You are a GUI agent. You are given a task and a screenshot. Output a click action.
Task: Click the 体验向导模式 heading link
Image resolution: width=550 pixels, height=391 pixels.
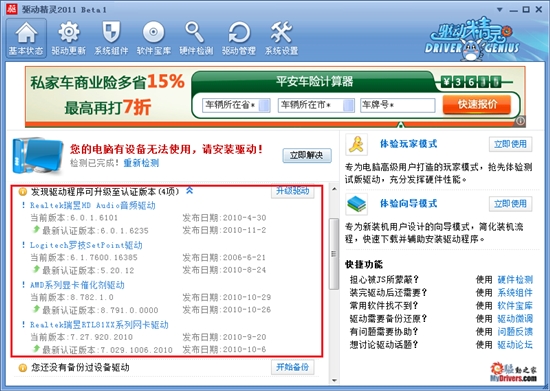tap(409, 203)
